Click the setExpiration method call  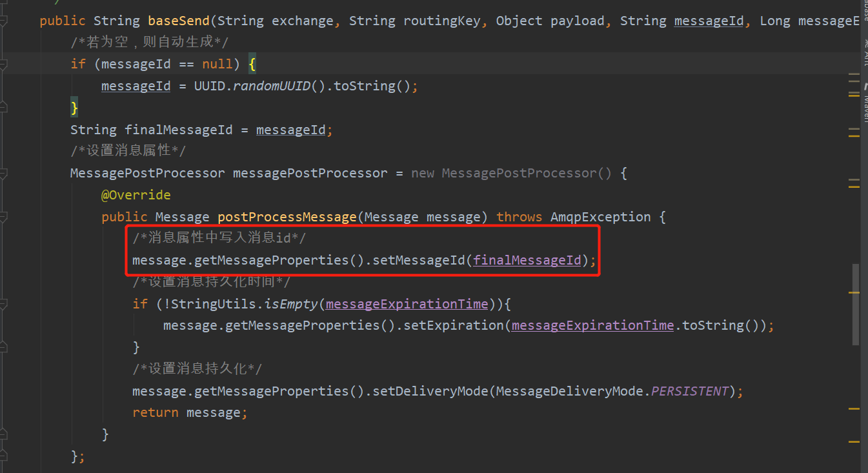[x=456, y=325]
